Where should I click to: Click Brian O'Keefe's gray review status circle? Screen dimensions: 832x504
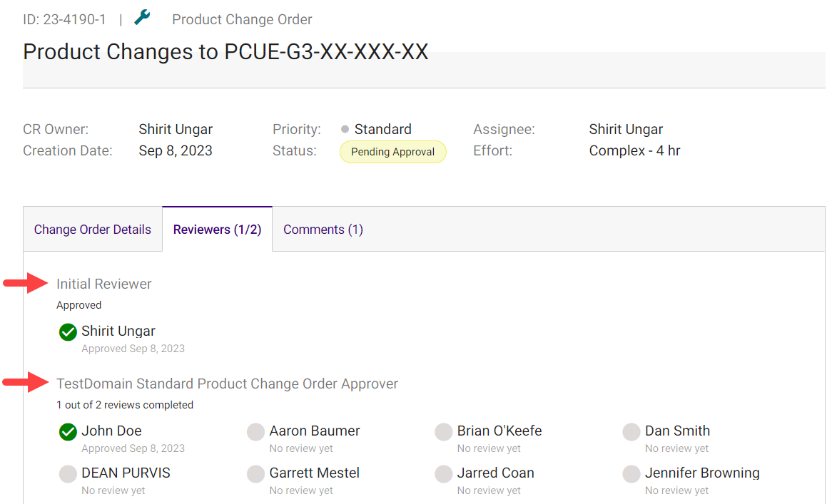[444, 431]
